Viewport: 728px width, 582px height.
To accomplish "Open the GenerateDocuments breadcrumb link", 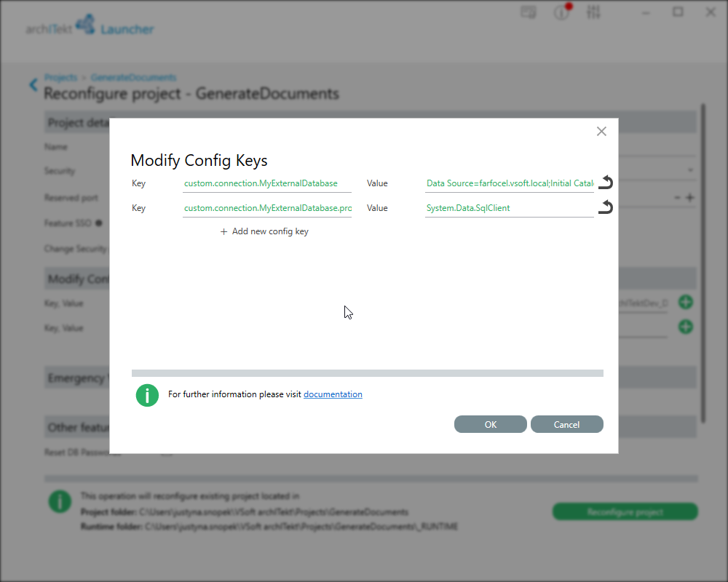I will (133, 77).
